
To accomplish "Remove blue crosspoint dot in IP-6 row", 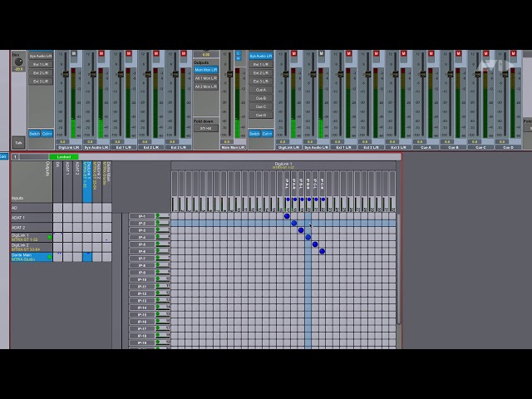I will (x=323, y=251).
